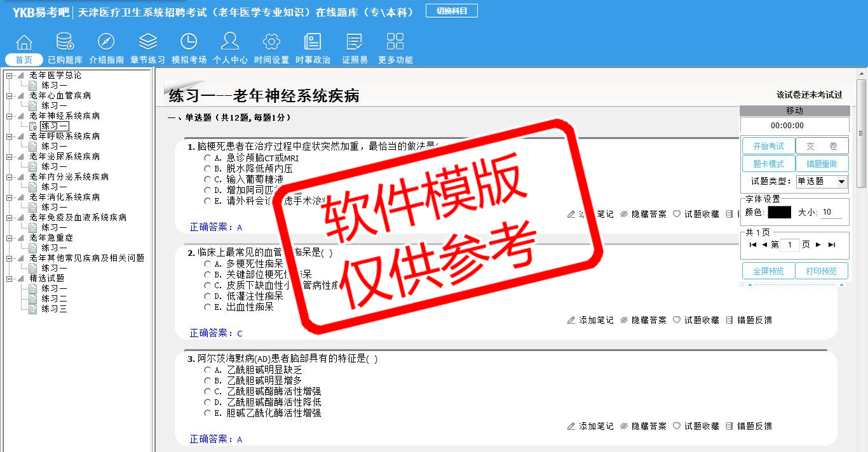Collapse 精选试题 tree node
This screenshot has width=868, height=452.
pos(9,278)
